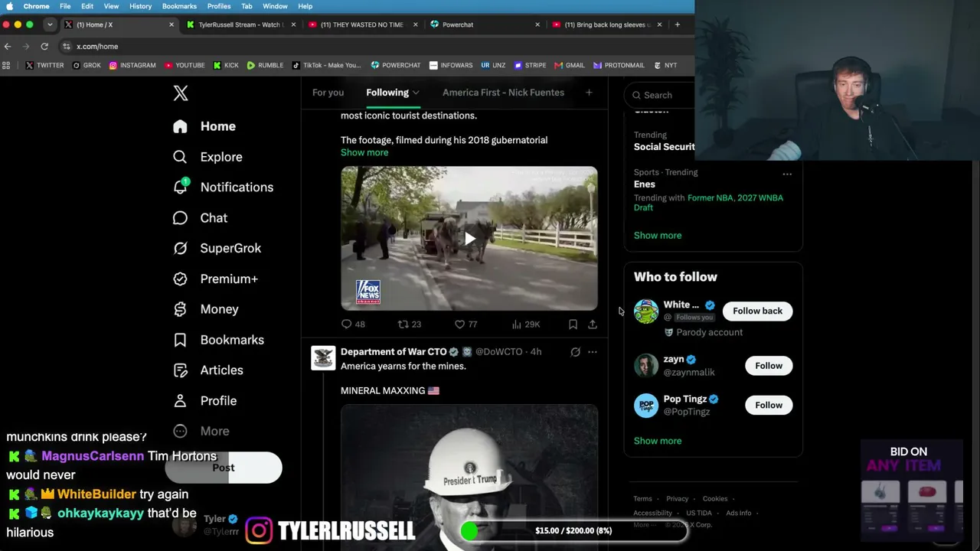The height and width of the screenshot is (551, 980).
Task: Repost the Fox News video post
Action: click(x=410, y=324)
